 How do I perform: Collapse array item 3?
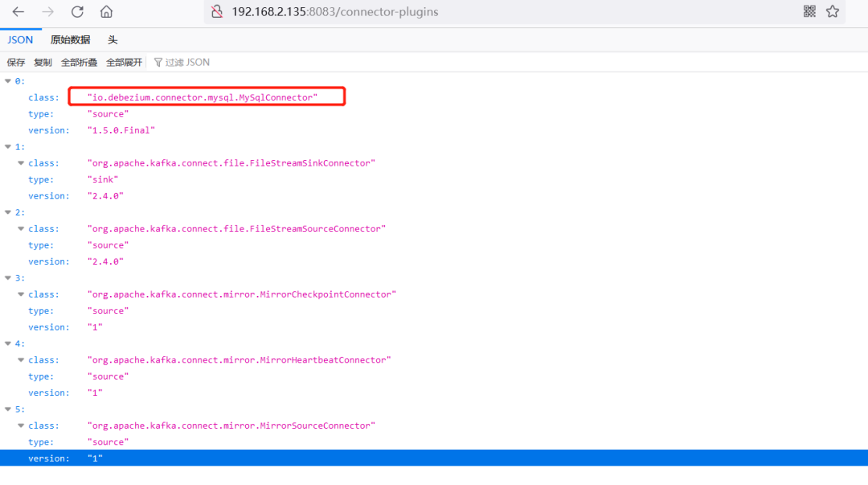[8, 278]
